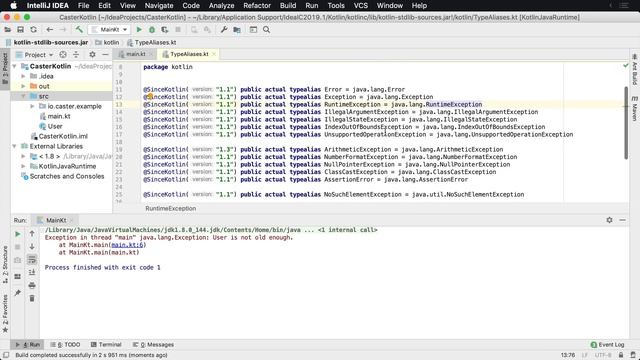Open the VCS menu
Image resolution: width=640 pixels, height=360 pixels.
[360, 6]
